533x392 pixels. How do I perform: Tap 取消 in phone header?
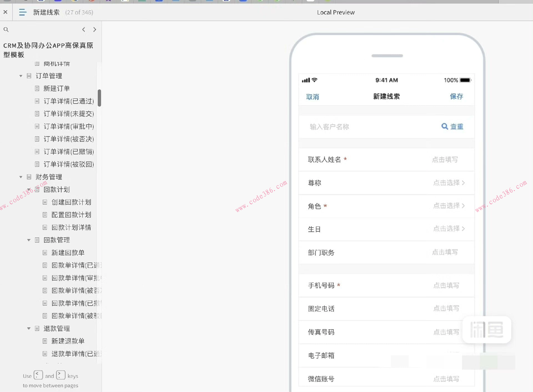[x=312, y=97]
